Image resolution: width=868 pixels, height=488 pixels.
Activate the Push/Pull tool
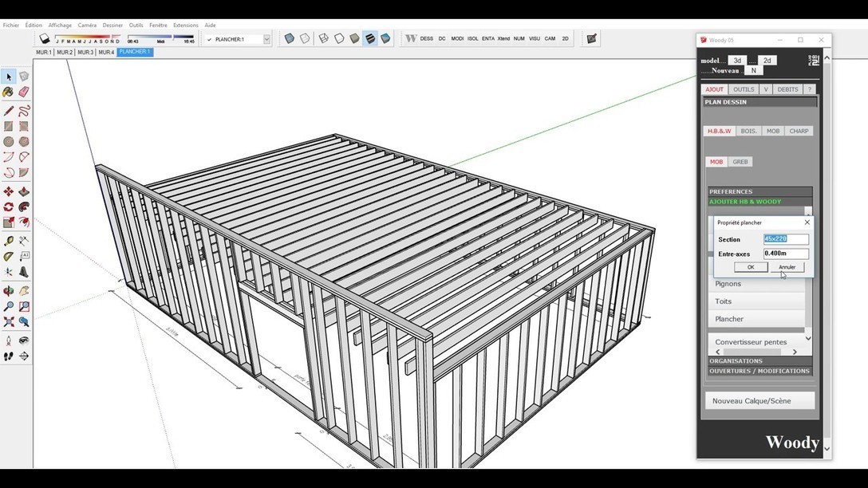coord(24,192)
